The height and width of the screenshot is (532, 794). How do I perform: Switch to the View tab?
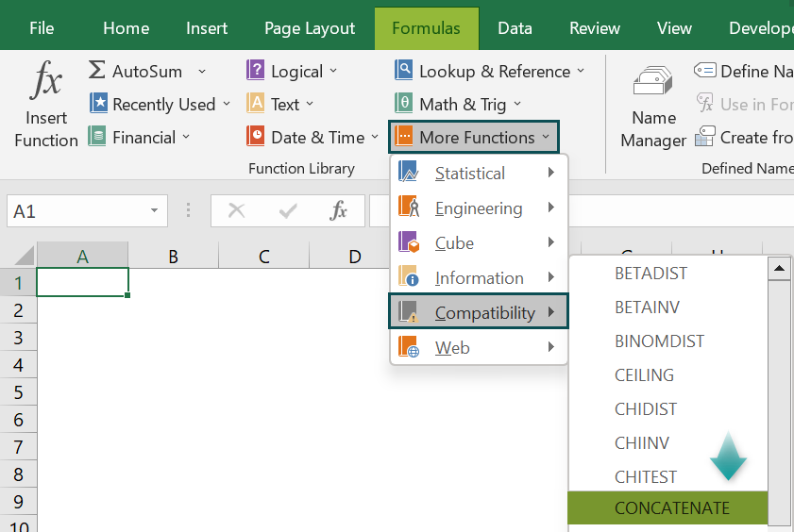tap(674, 28)
